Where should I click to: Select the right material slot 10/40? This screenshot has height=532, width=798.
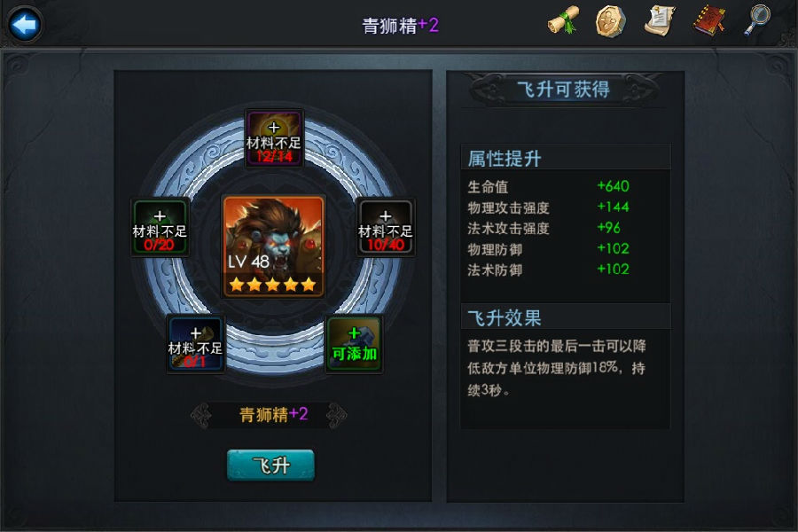click(x=386, y=227)
